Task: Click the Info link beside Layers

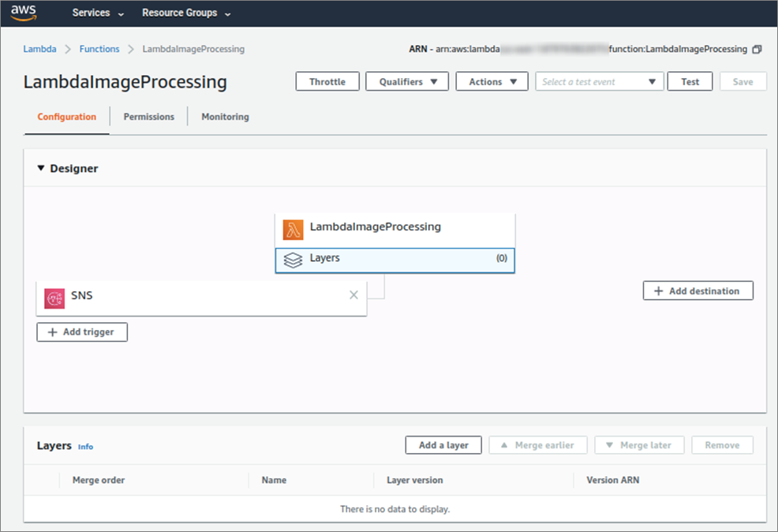Action: pos(85,446)
